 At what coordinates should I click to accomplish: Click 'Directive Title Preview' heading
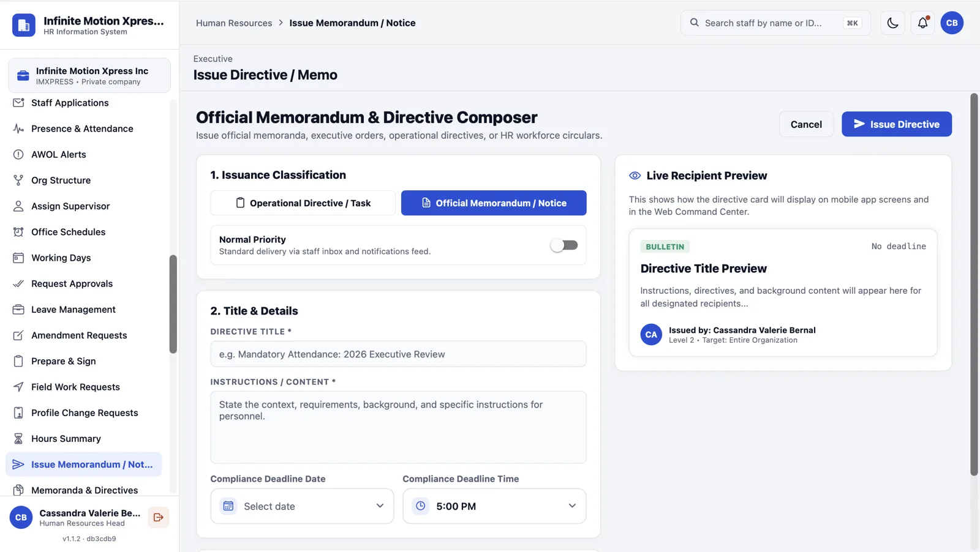click(703, 269)
